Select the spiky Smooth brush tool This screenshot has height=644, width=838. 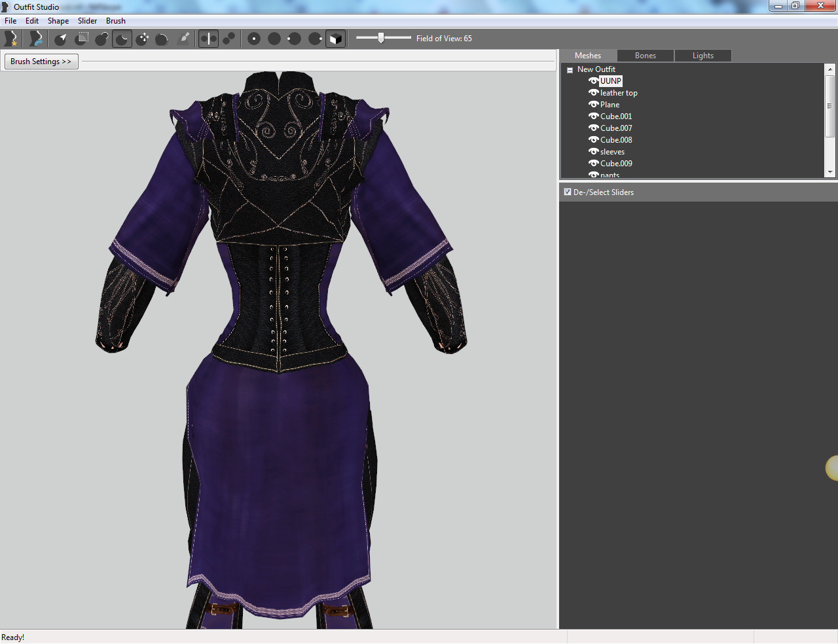pos(162,39)
